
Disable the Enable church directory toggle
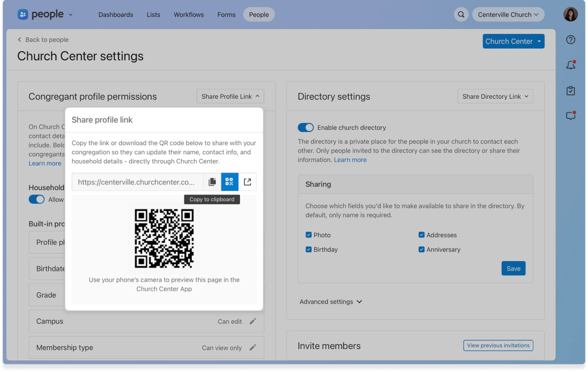click(306, 127)
